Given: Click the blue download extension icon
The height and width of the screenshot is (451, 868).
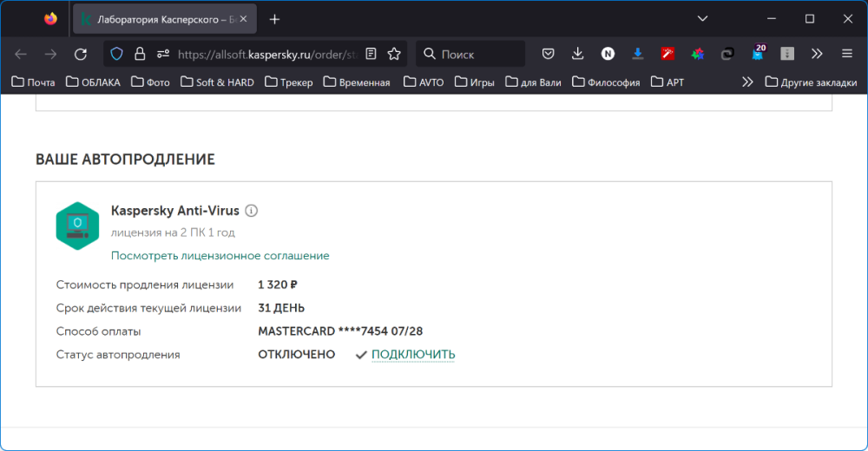Looking at the screenshot, I should [x=638, y=54].
